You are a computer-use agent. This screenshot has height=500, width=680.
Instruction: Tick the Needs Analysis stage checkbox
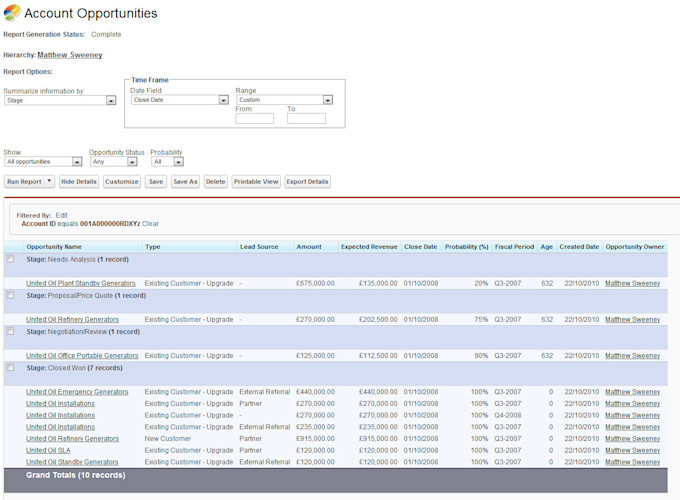10,259
